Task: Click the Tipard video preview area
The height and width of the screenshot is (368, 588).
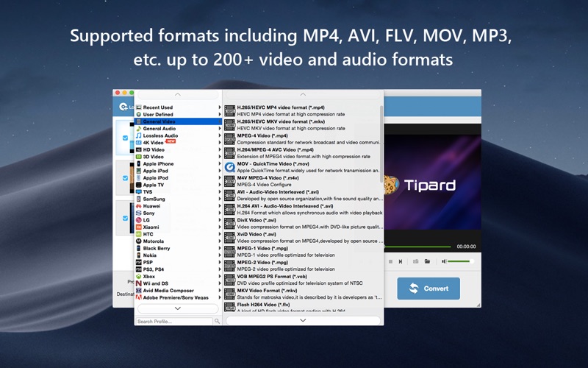Action: coord(432,182)
